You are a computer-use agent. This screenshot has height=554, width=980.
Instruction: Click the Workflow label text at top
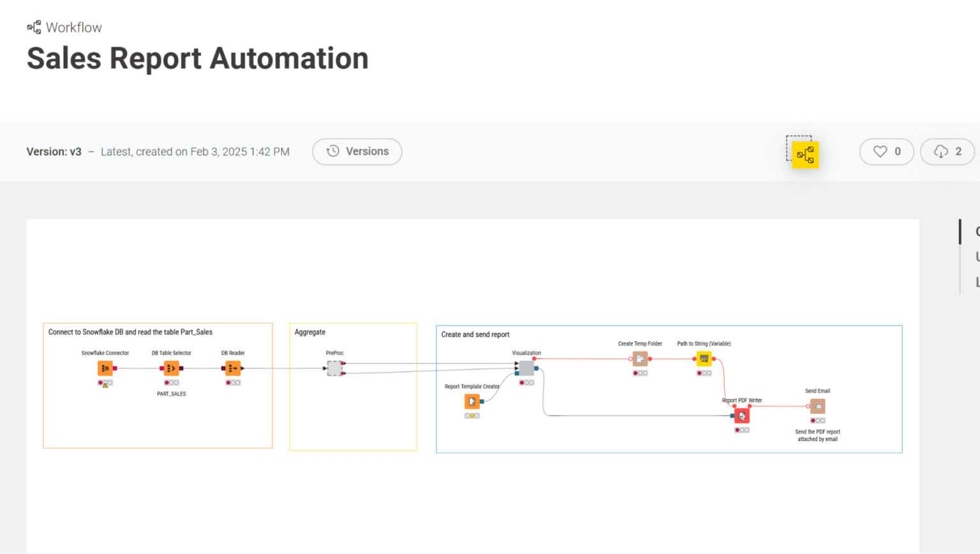(x=74, y=27)
